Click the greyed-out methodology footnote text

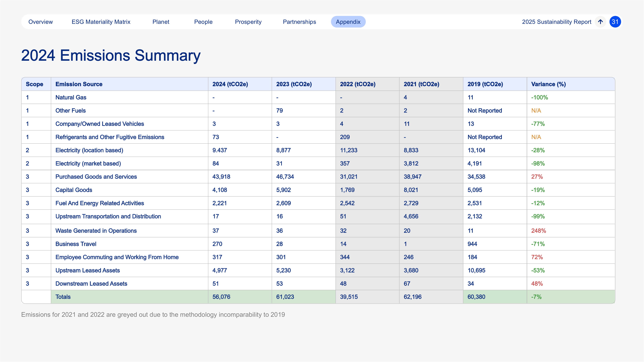click(153, 315)
